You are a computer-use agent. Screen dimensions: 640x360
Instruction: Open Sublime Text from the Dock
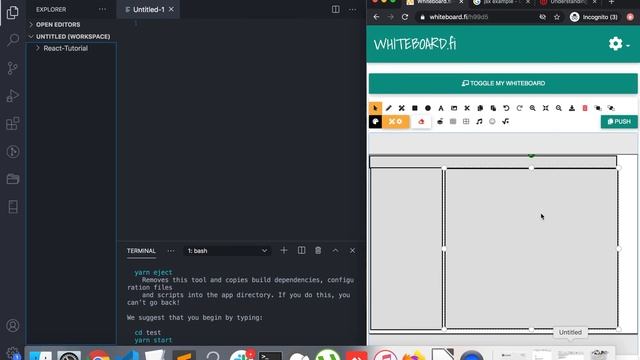[184, 356]
